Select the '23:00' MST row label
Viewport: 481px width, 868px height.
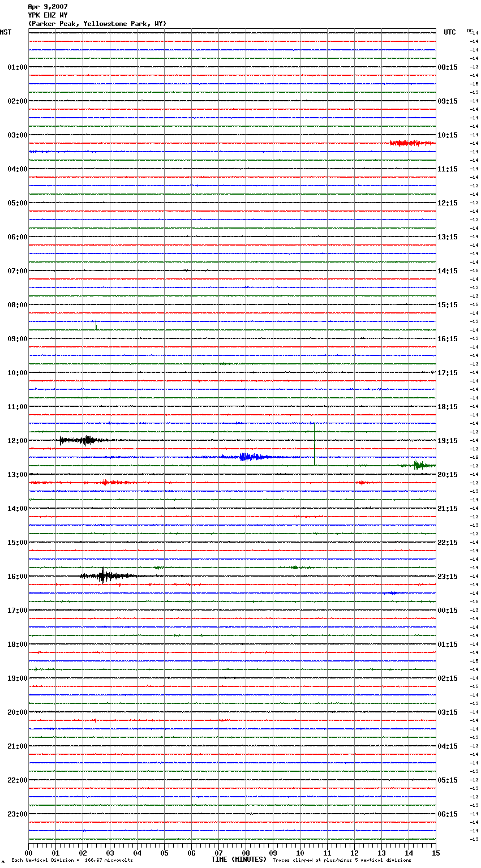point(18,814)
